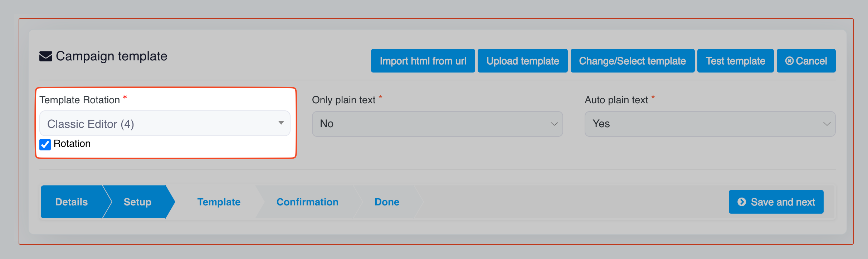Click Import html from url button
The image size is (868, 259).
tap(423, 61)
